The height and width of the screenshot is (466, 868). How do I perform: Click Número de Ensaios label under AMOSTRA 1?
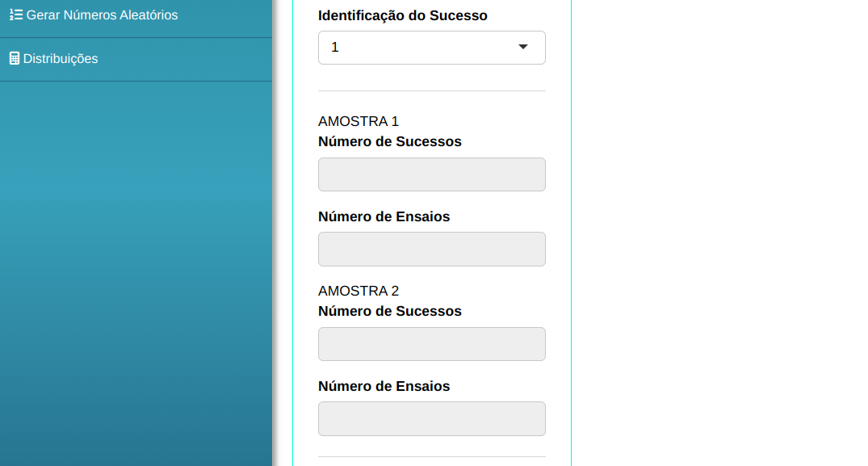coord(384,216)
